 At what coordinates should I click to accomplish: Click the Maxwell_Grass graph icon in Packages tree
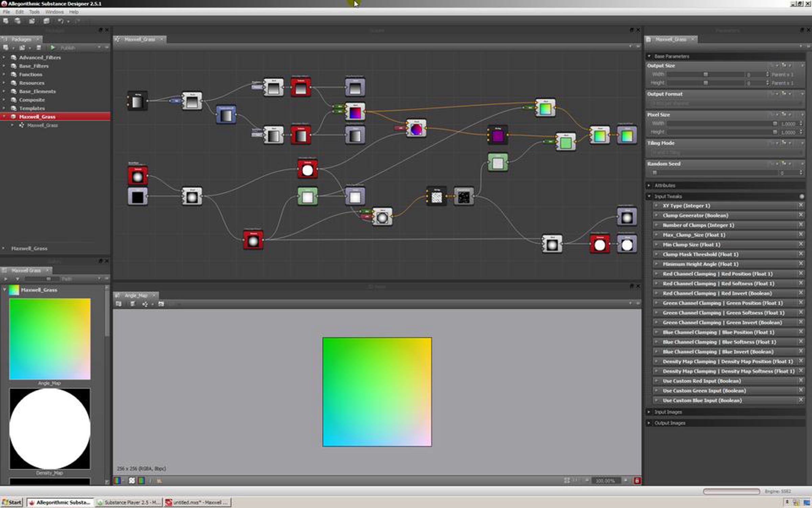point(22,125)
